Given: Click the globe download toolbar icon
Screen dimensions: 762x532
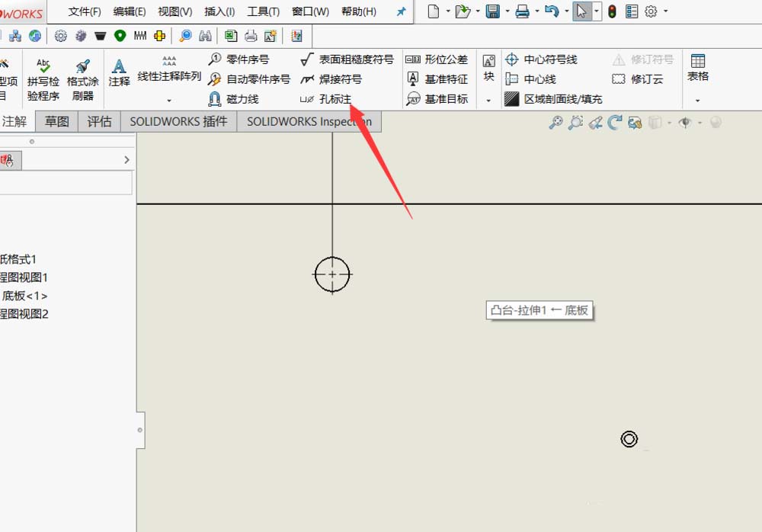Looking at the screenshot, I should click(35, 36).
